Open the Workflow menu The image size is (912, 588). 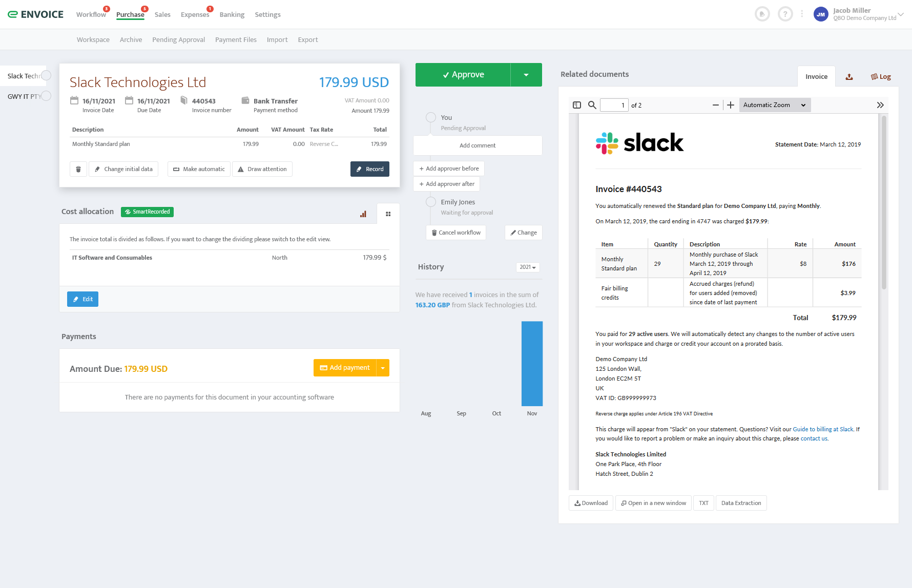tap(91, 14)
